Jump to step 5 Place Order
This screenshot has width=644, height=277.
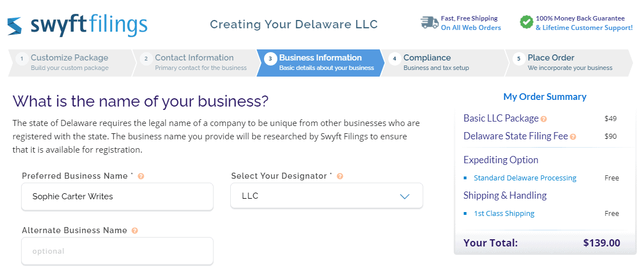(569, 63)
